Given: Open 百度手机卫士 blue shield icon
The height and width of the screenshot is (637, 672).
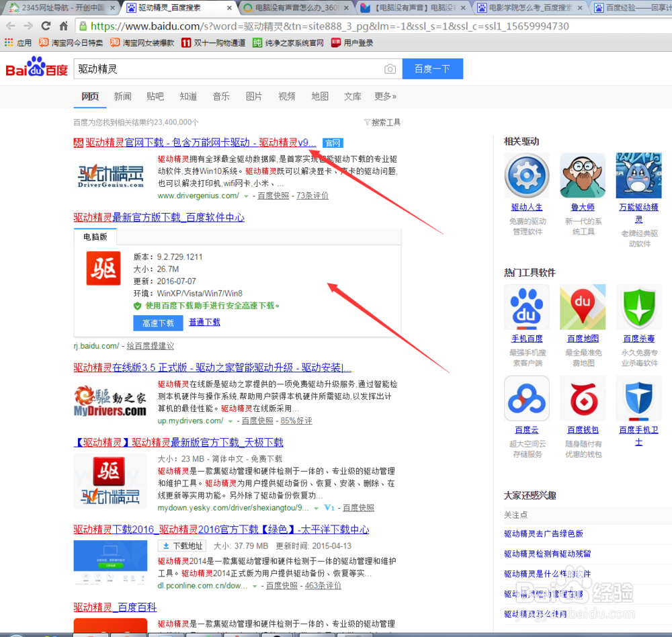Looking at the screenshot, I should [x=638, y=398].
